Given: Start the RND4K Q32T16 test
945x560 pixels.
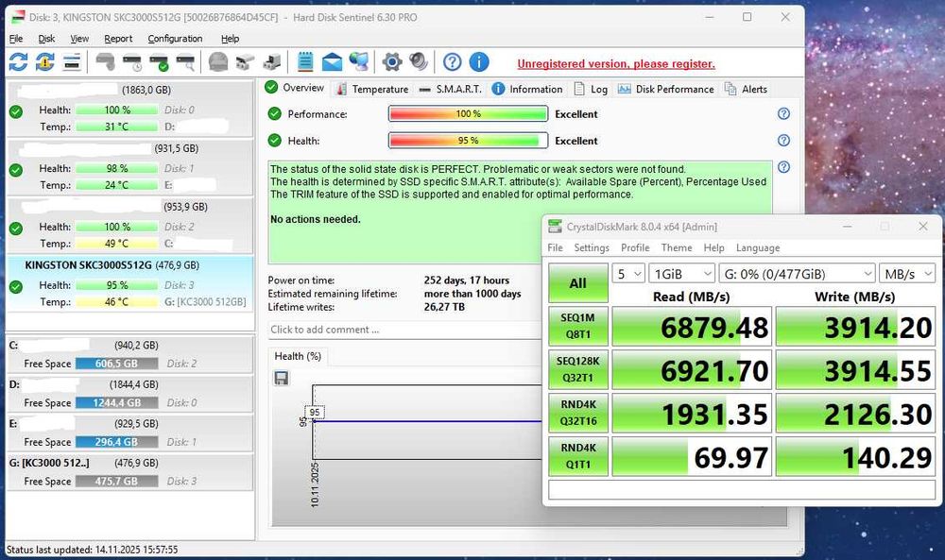Looking at the screenshot, I should [x=578, y=413].
